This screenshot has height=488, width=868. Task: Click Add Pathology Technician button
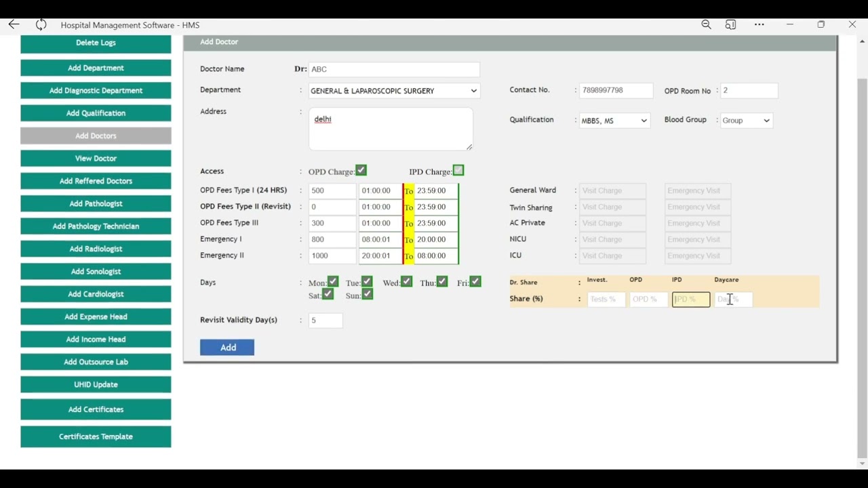96,226
